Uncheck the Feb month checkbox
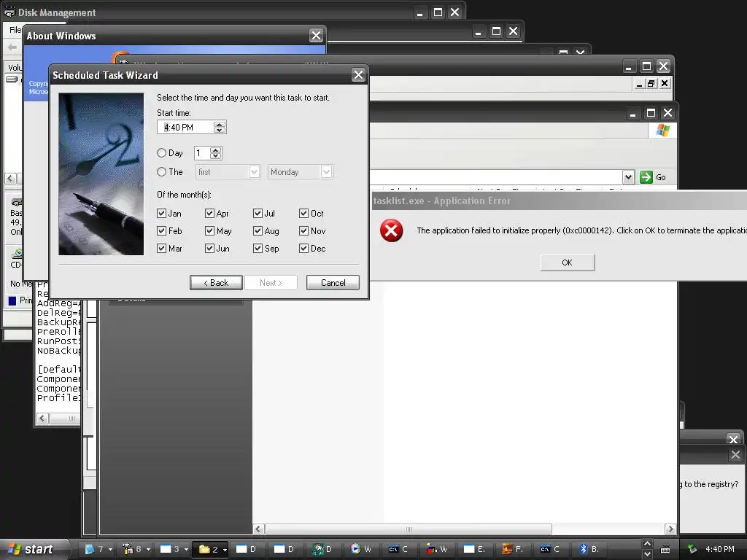 click(161, 231)
